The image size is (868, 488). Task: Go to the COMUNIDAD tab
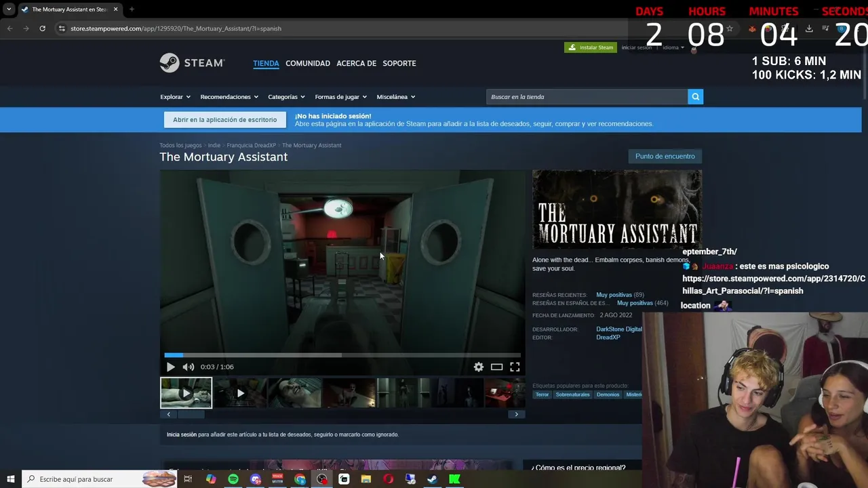(308, 63)
